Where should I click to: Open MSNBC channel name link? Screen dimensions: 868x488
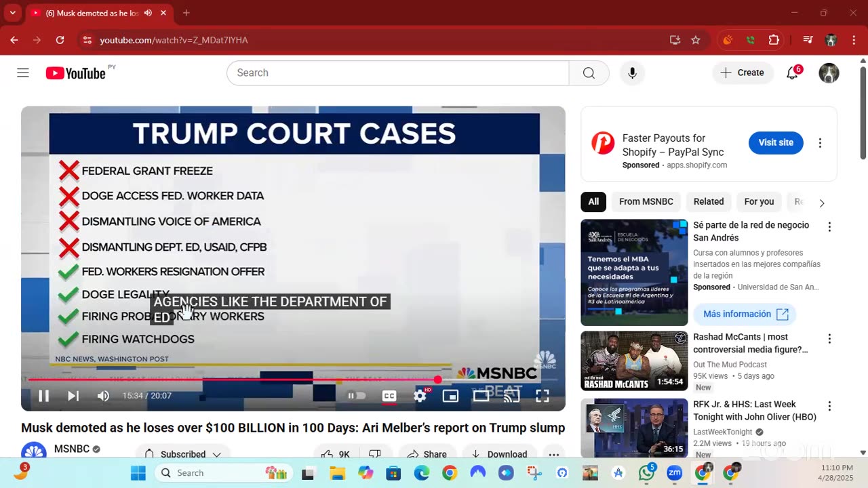click(71, 449)
